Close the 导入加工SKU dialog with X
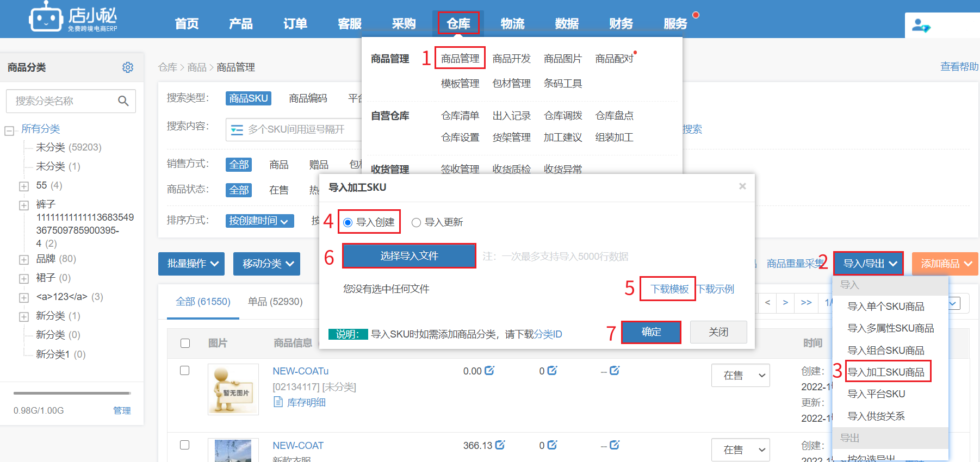The image size is (980, 462). click(x=742, y=186)
